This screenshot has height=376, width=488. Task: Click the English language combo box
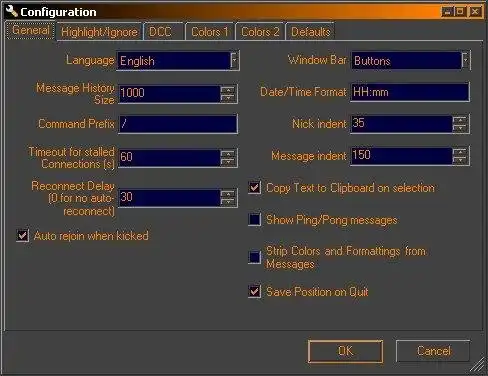[x=178, y=61]
